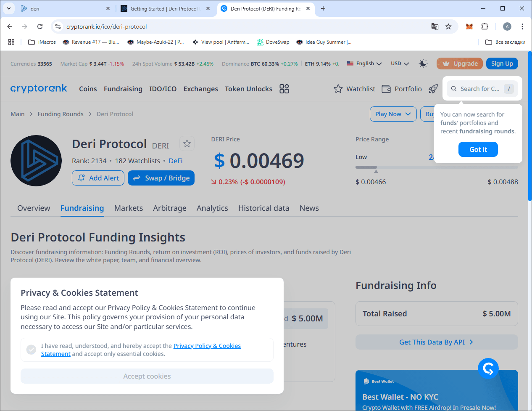532x411 pixels.
Task: Go to the News tab
Action: (309, 208)
